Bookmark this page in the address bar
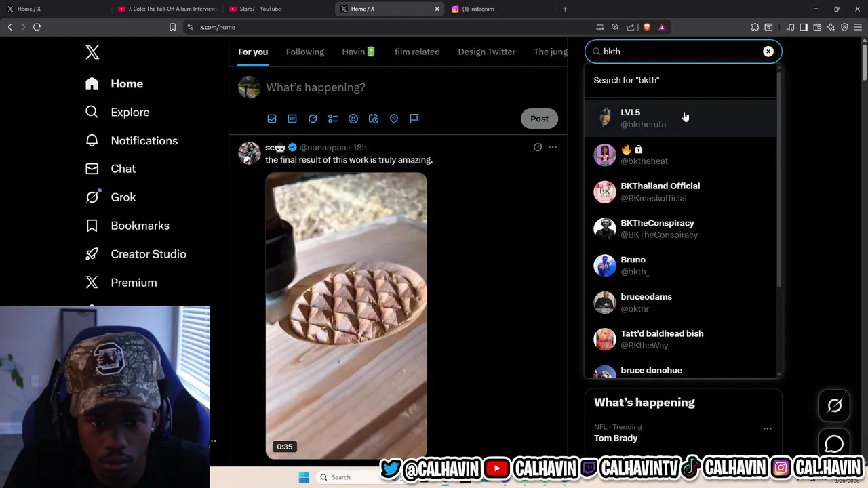This screenshot has width=868, height=488. (x=172, y=27)
